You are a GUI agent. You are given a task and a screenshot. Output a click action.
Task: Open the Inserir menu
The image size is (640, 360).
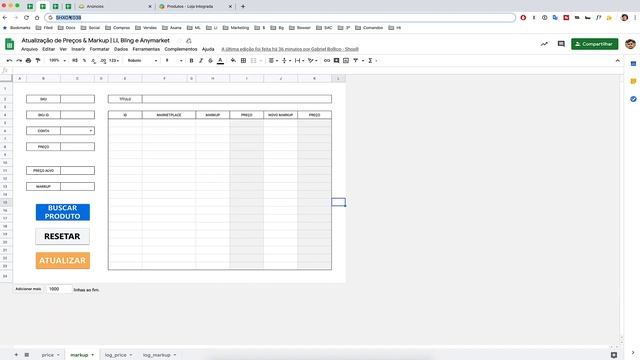(78, 49)
